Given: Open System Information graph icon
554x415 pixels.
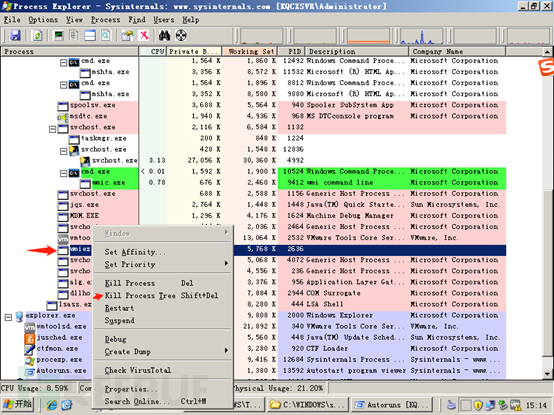Looking at the screenshot, I should pos(58,36).
